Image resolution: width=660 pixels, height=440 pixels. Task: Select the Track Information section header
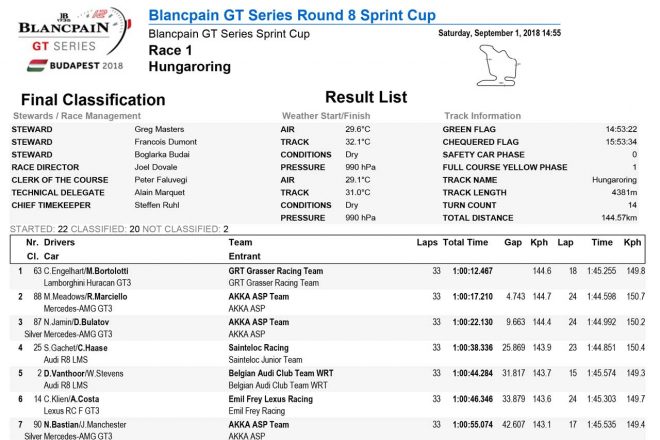483,116
